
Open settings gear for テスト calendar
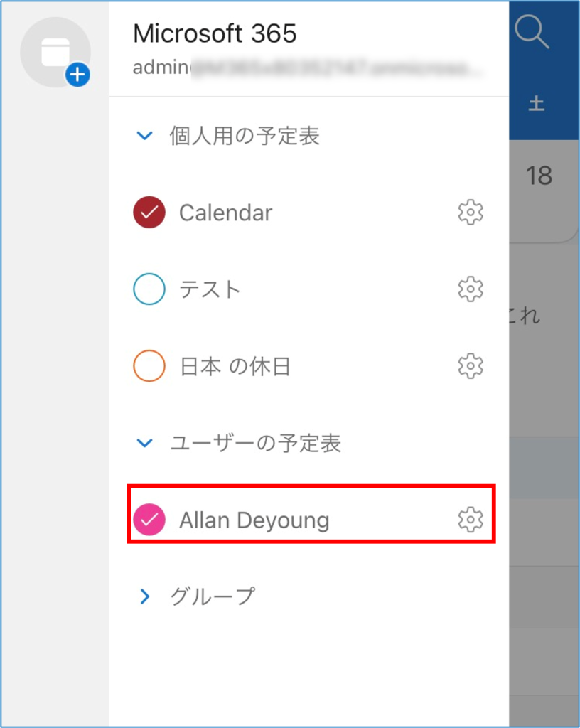pyautogui.click(x=471, y=289)
